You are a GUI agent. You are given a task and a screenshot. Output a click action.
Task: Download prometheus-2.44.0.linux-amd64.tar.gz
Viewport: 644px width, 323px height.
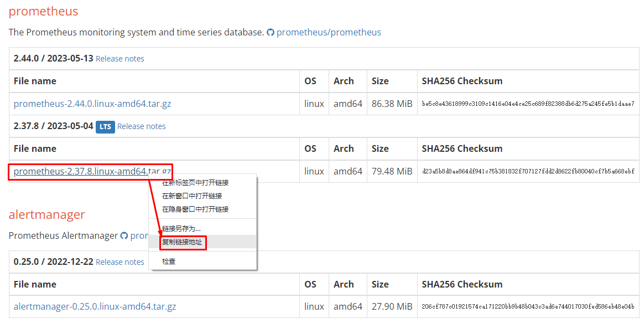92,104
